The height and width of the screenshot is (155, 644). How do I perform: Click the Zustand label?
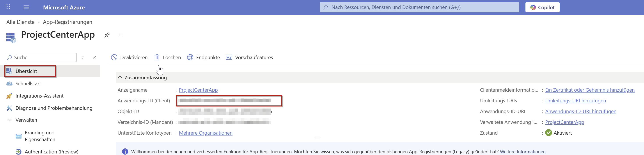[488, 133]
